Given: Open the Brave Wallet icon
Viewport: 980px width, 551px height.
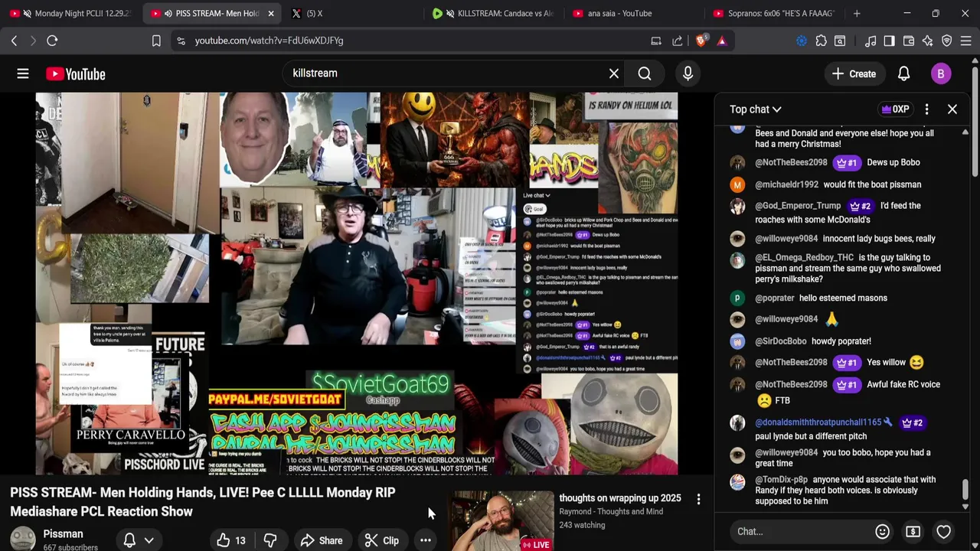Looking at the screenshot, I should click(909, 41).
